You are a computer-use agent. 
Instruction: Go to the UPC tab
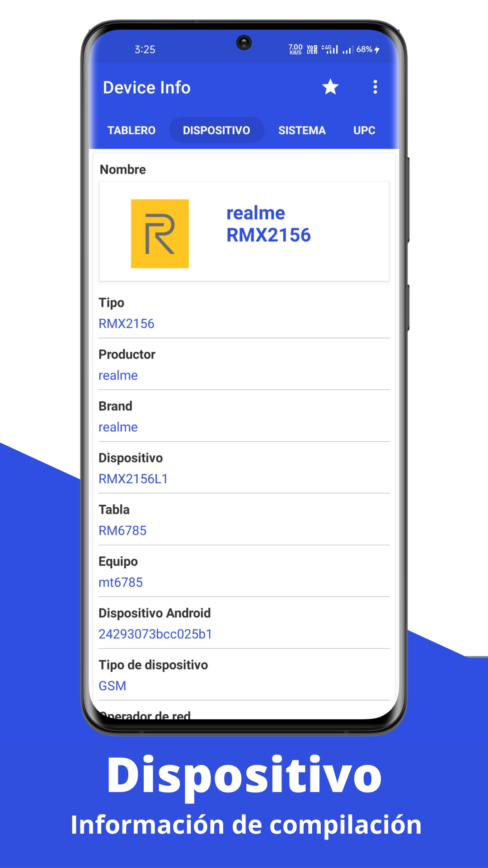tap(364, 130)
